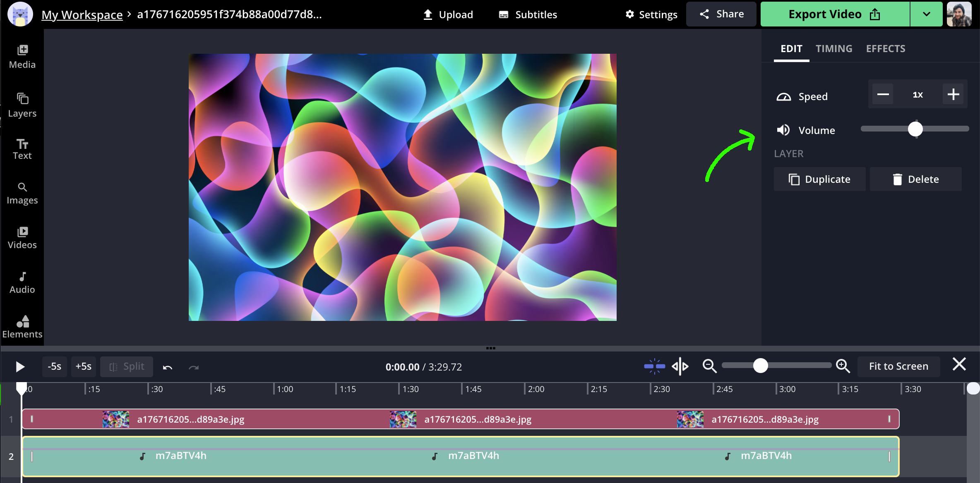Increase speed with the plus stepper

pyautogui.click(x=953, y=95)
